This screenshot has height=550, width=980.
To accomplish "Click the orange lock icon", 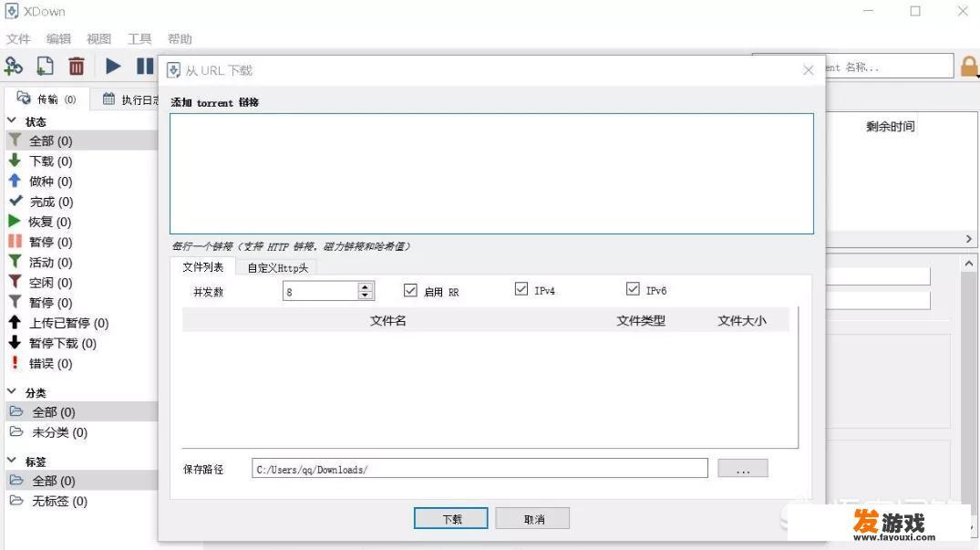I will (969, 67).
